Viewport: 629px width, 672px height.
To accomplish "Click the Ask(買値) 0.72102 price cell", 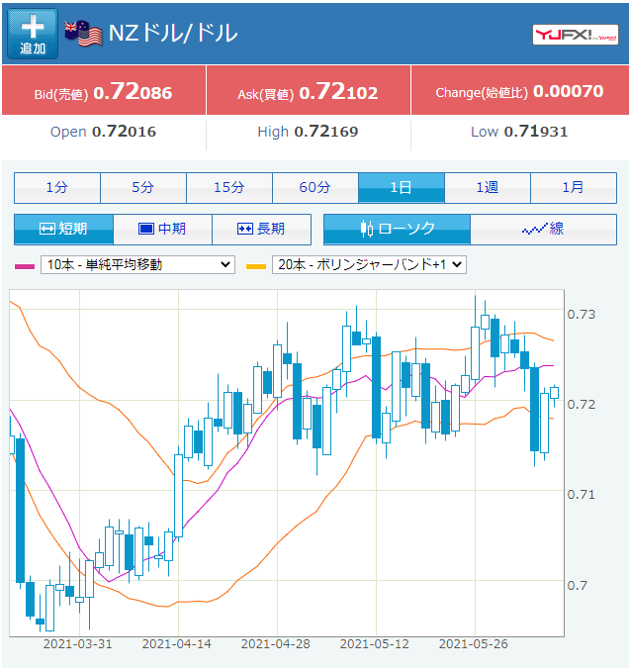I will coord(309,91).
